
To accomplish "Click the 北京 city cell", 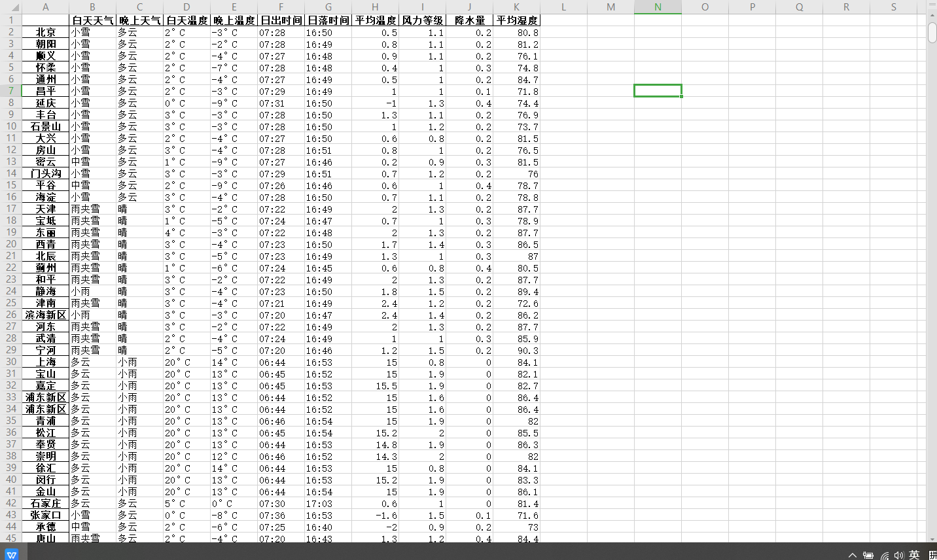I will [x=45, y=32].
